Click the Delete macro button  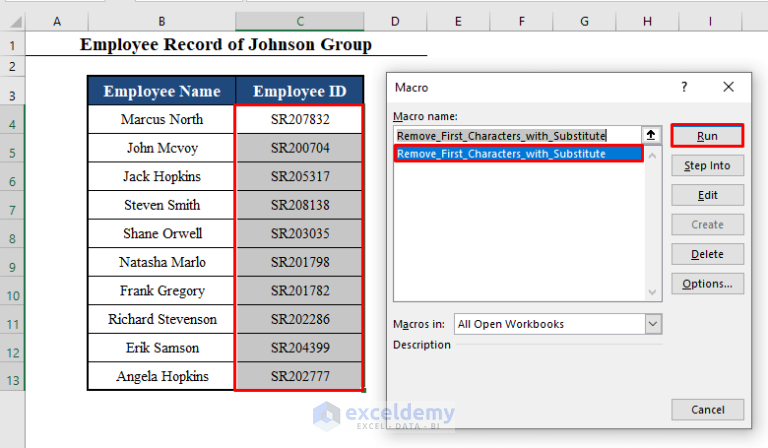[707, 254]
